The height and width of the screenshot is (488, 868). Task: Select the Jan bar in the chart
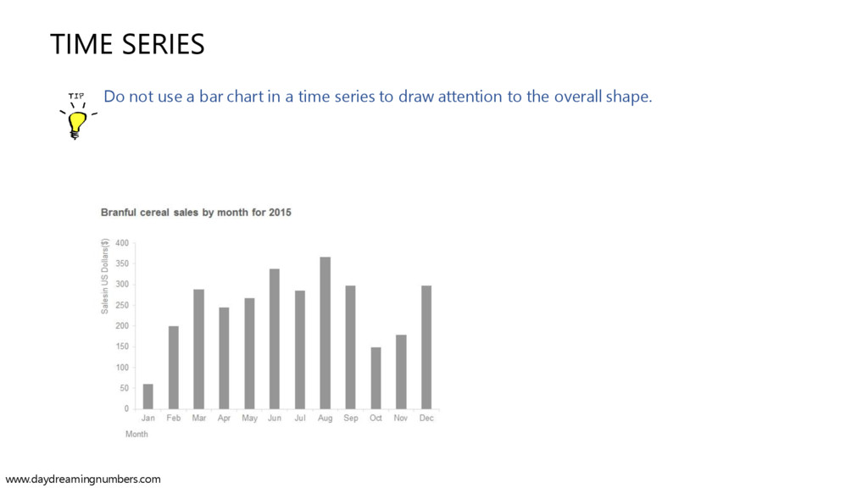tap(147, 396)
